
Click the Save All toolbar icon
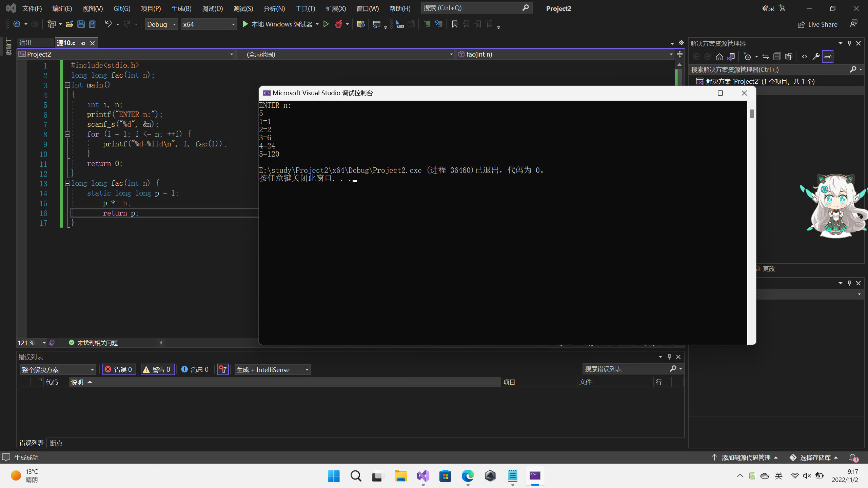[92, 24]
